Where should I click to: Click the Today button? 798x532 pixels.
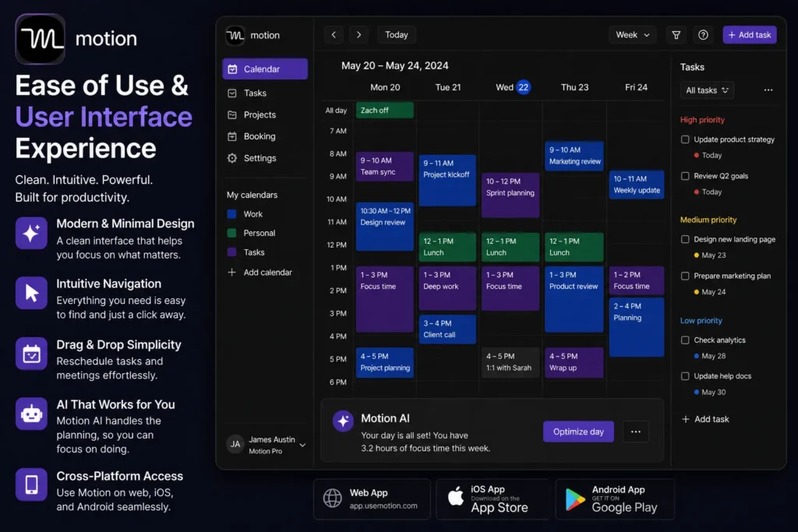coord(397,34)
